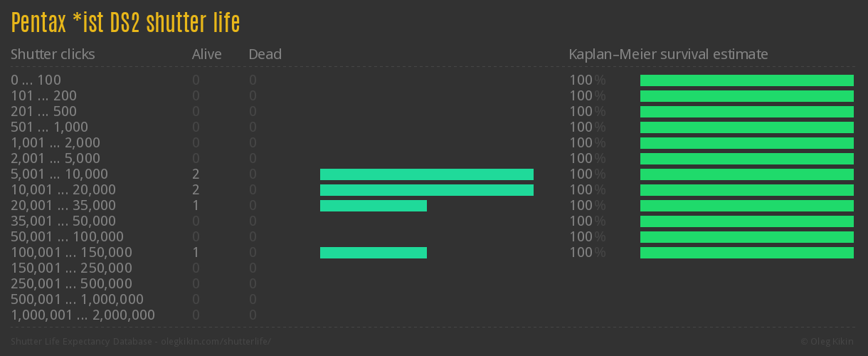
Task: Click the 1,000,001 … 2,000,000 row label
Action: click(83, 315)
